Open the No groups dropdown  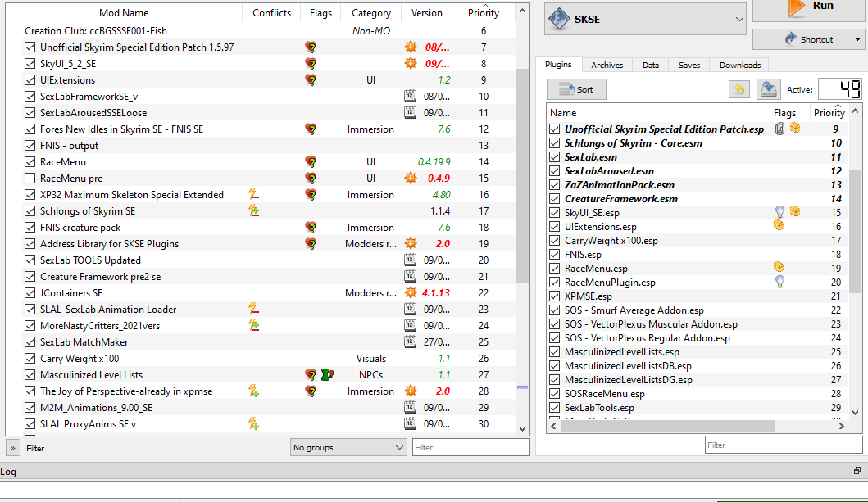348,447
